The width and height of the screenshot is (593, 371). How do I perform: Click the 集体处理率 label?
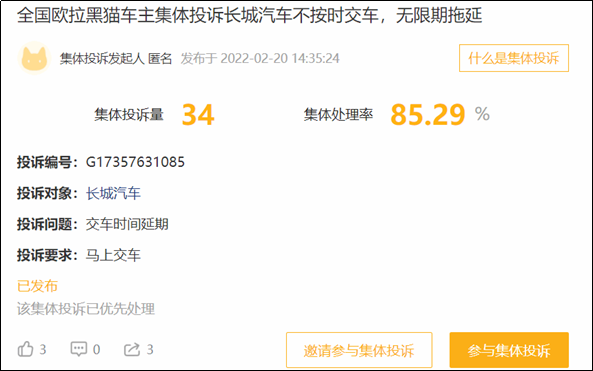pyautogui.click(x=338, y=115)
